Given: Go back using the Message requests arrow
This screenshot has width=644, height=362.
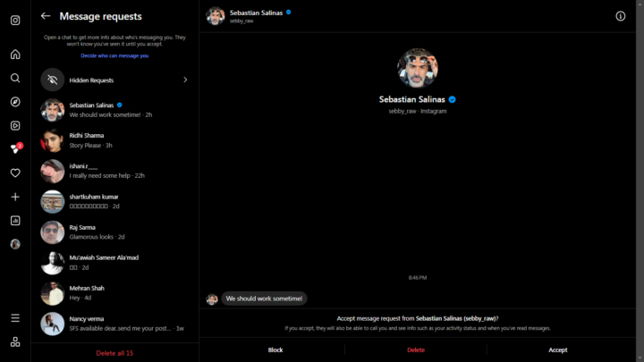Looking at the screenshot, I should (46, 16).
